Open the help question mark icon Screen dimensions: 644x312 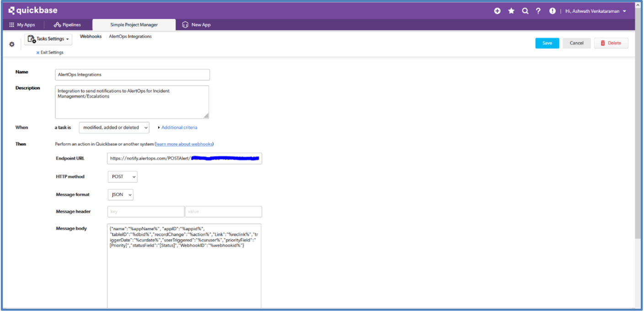[x=538, y=11]
